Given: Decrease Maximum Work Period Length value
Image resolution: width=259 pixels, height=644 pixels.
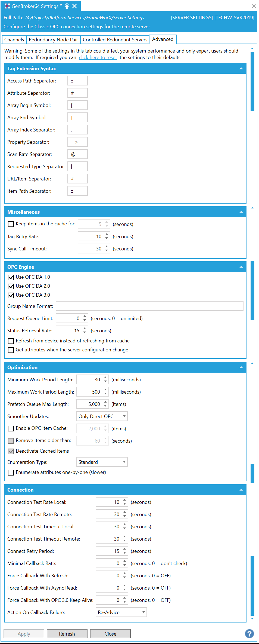Looking at the screenshot, I should click(105, 394).
